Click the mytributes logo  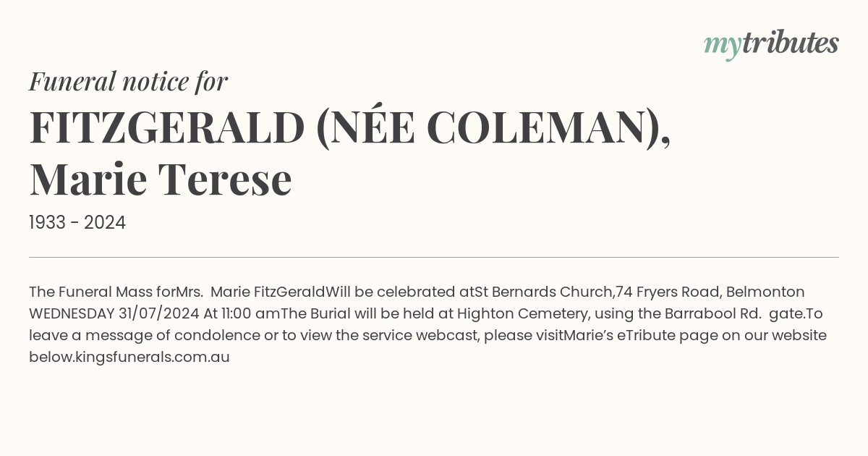(771, 44)
